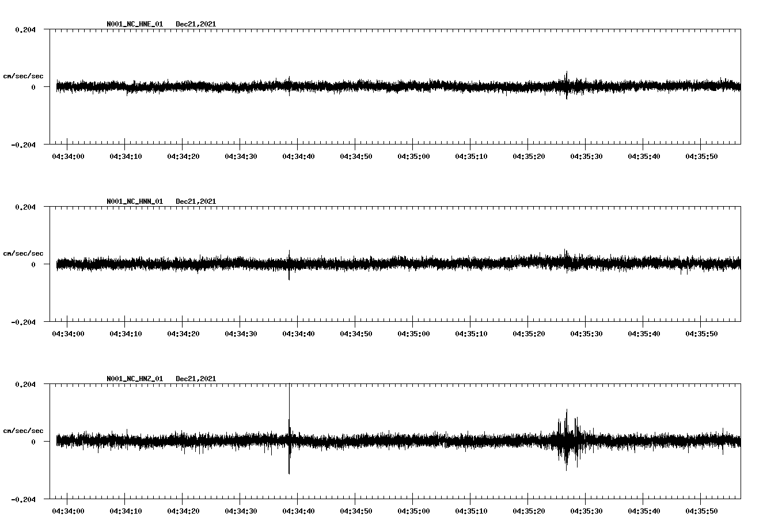Click 04:35:20 time label under HNE plot
This screenshot has width=782, height=532.
(529, 156)
